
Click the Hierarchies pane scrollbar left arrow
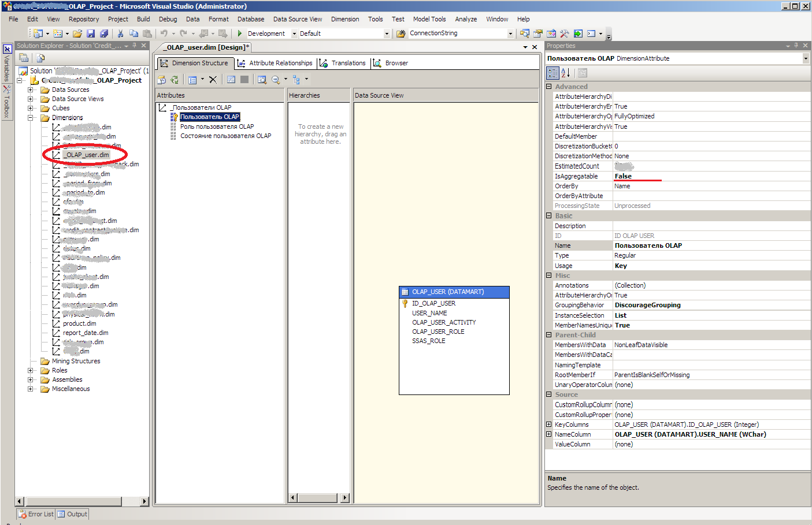point(292,498)
